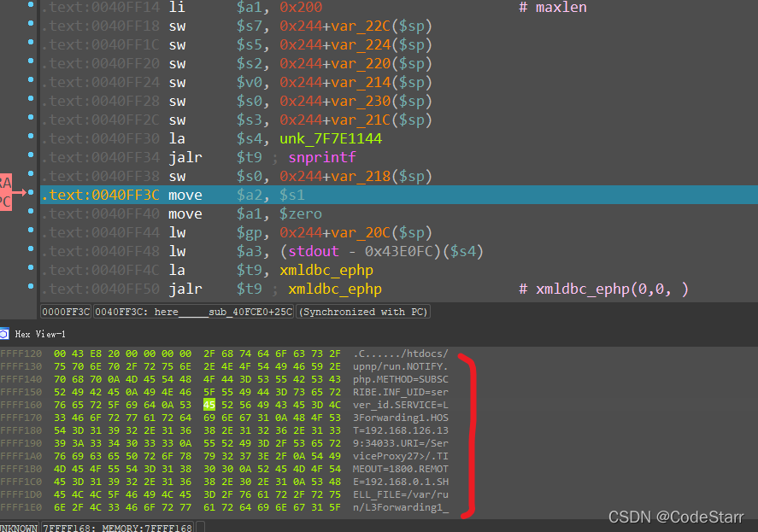Select the snprintf function name

322,157
